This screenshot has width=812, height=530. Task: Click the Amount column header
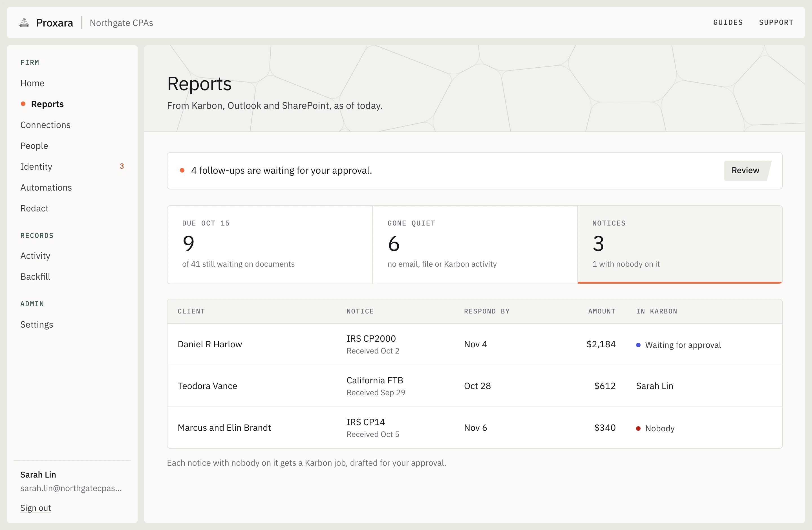(x=602, y=311)
